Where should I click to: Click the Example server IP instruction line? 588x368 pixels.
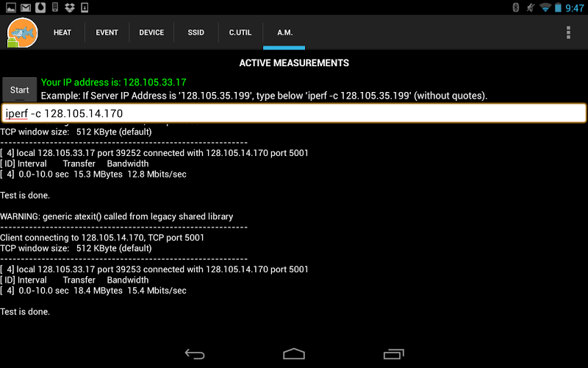(x=264, y=96)
